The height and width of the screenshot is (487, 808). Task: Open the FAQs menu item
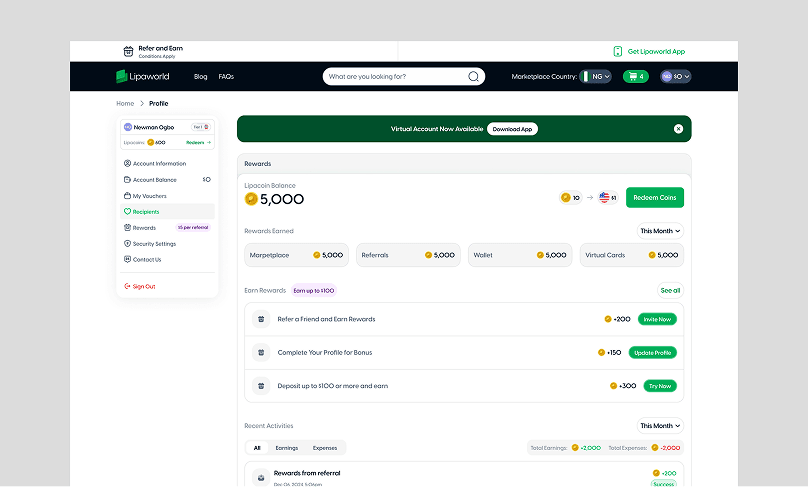tap(226, 76)
